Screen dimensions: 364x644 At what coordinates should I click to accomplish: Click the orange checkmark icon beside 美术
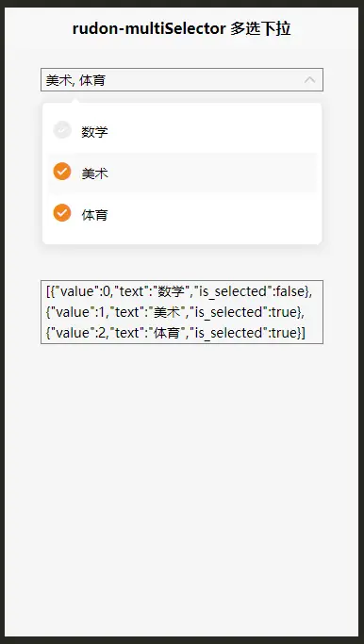point(62,172)
